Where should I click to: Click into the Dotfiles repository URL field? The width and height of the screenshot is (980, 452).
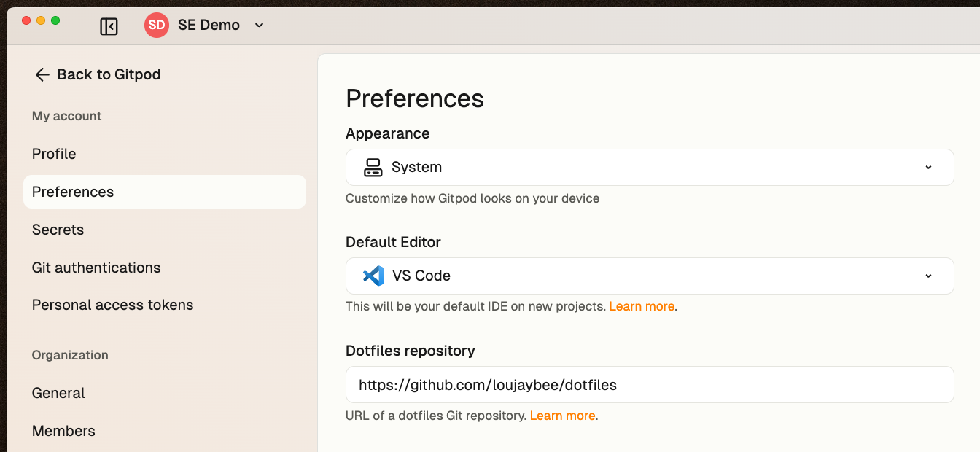(x=650, y=384)
